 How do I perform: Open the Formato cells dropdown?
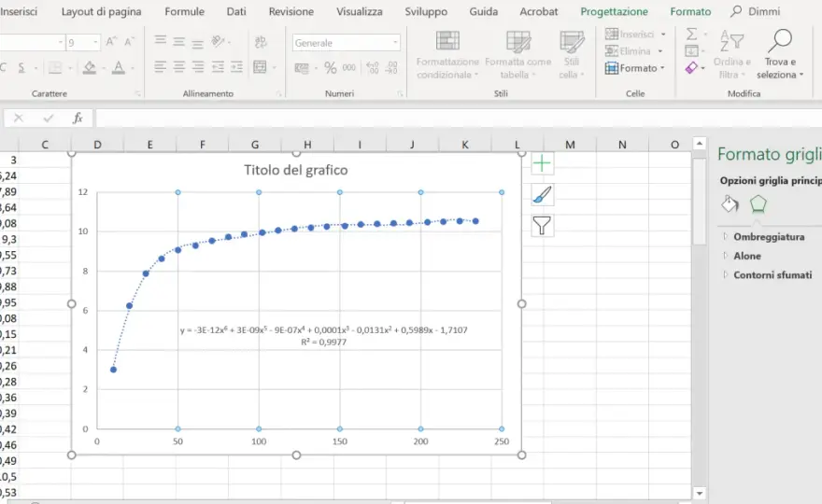tap(635, 68)
